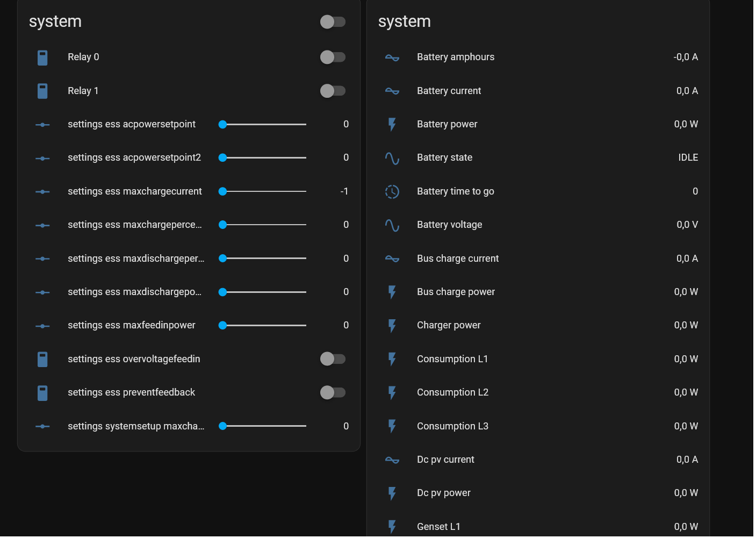Image resolution: width=756 pixels, height=538 pixels.
Task: Click the systemsetup maxcharge row icon
Action: click(x=42, y=426)
